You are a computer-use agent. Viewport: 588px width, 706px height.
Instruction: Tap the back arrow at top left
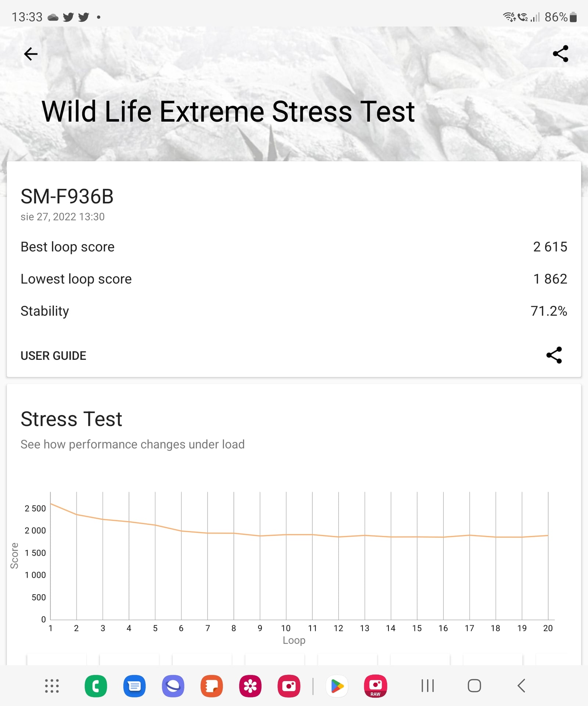point(31,54)
